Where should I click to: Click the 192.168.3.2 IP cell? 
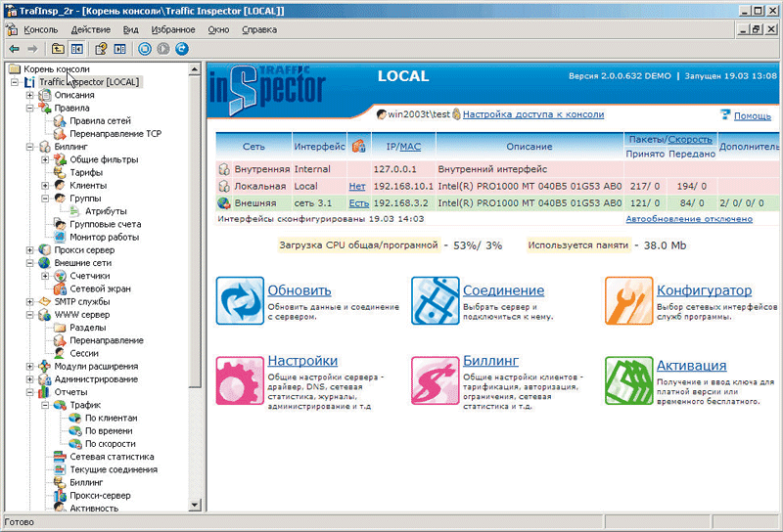[401, 203]
